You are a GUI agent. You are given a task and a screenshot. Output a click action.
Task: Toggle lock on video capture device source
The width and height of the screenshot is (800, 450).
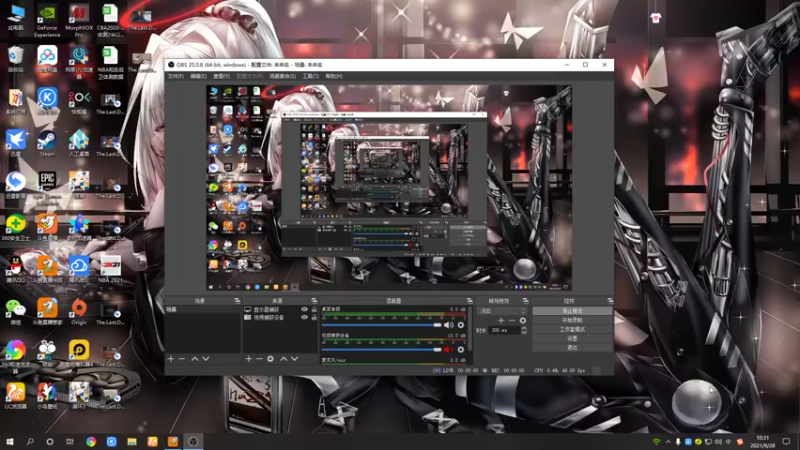click(314, 317)
